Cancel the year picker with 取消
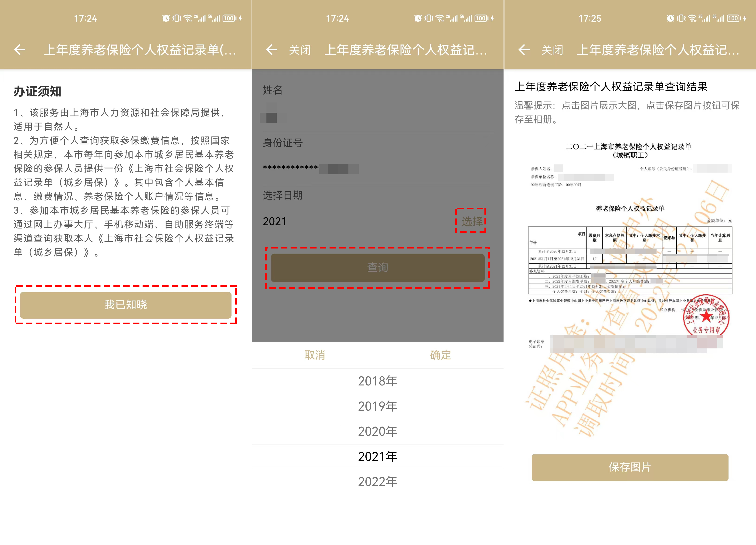The image size is (756, 545). point(314,355)
